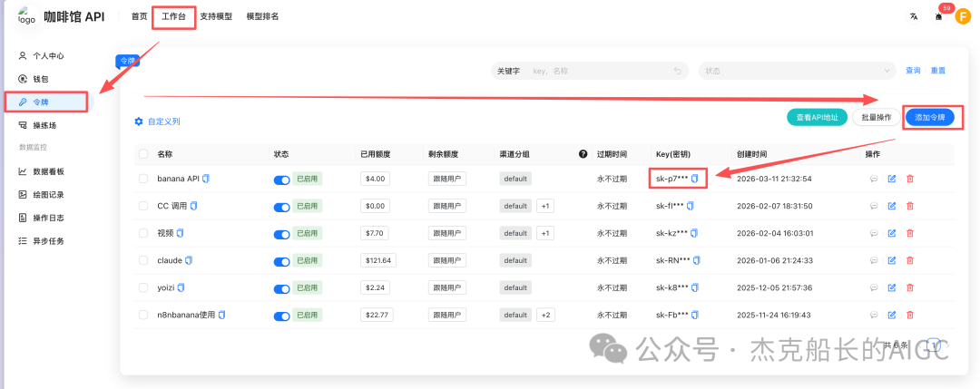Viewport: 980px width, 389px height.
Task: Check the claude row checkbox
Action: pos(143,259)
